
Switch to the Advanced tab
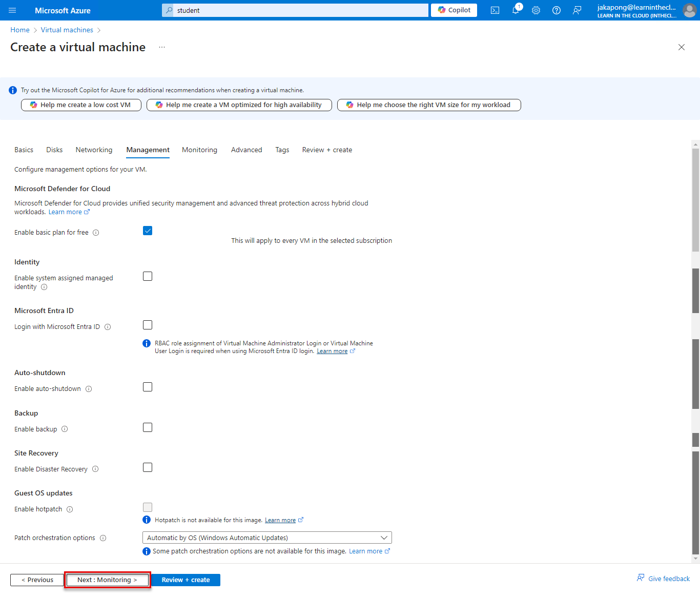pyautogui.click(x=246, y=150)
